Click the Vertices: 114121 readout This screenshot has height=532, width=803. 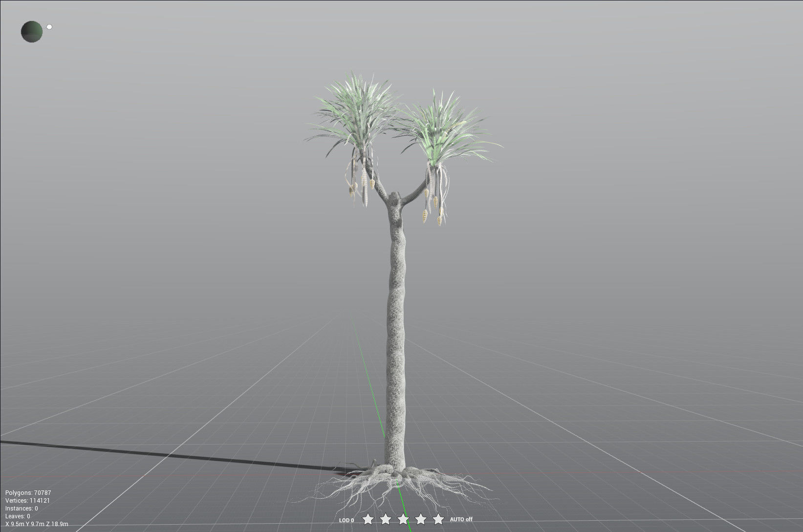pos(28,501)
